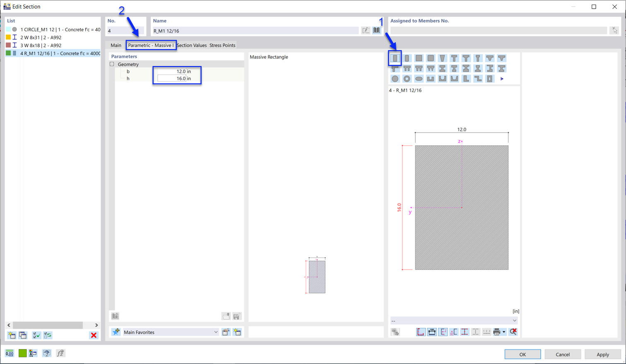Open the Main Favorites dropdown
The width and height of the screenshot is (626, 364).
point(171,332)
